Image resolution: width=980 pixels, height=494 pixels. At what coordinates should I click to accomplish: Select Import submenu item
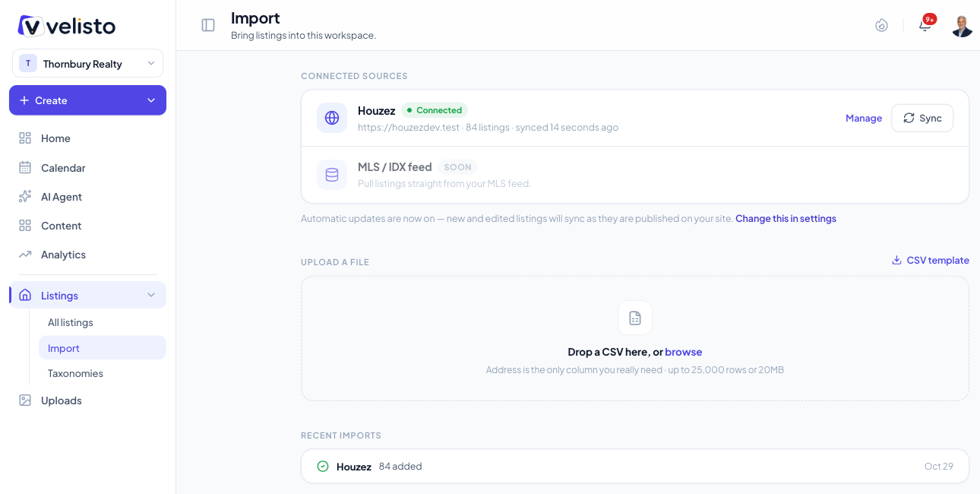[103, 348]
